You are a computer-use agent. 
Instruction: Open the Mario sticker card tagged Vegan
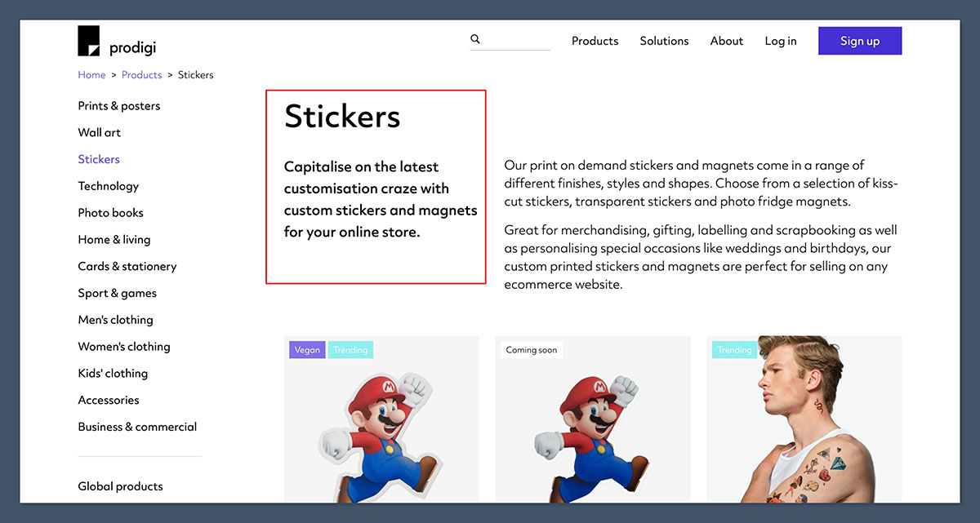coord(381,419)
